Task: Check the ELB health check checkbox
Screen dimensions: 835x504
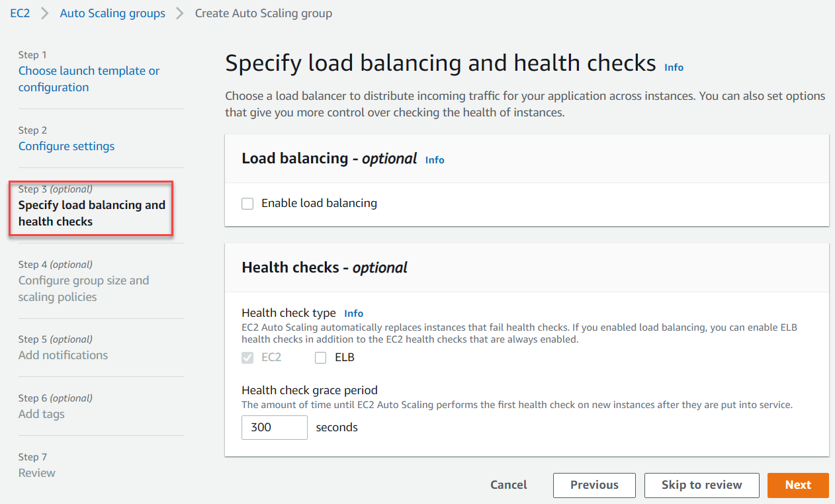Action: (x=321, y=358)
